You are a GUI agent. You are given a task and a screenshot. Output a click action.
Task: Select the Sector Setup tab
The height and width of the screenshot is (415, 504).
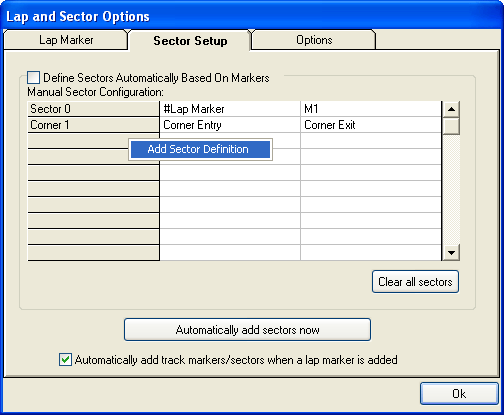[190, 41]
